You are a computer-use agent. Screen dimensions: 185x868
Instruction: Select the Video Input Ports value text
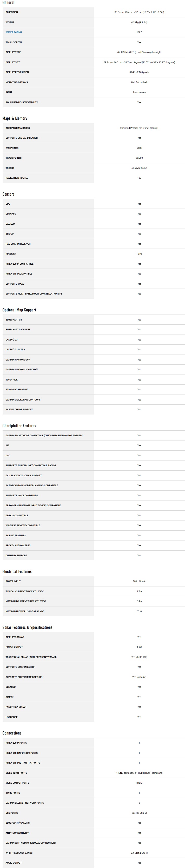click(x=139, y=773)
